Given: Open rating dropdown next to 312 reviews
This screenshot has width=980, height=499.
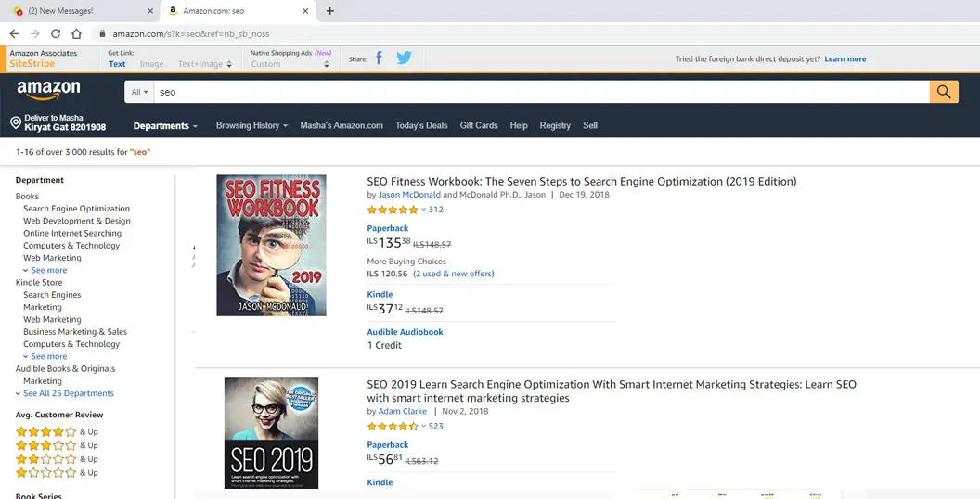Looking at the screenshot, I should coord(423,210).
